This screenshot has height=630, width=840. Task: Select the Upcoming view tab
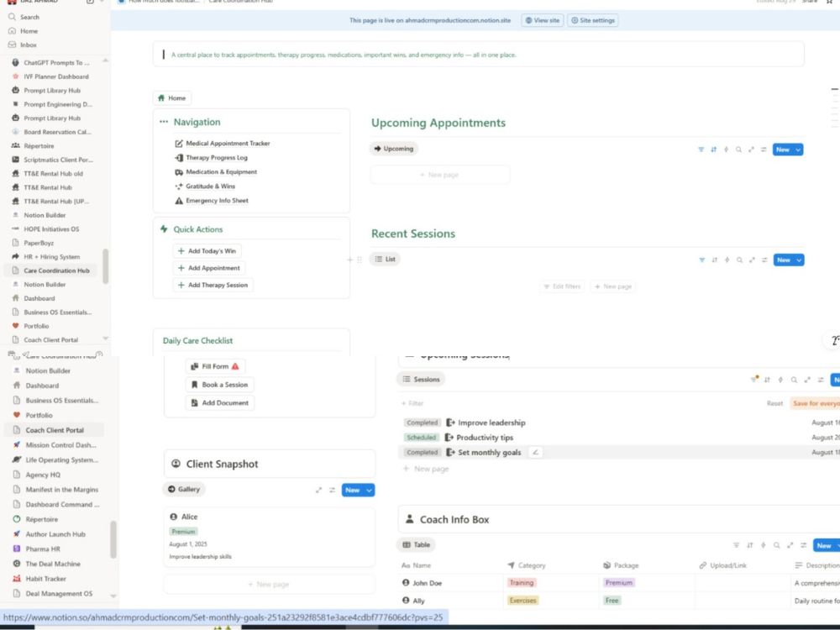coord(394,149)
